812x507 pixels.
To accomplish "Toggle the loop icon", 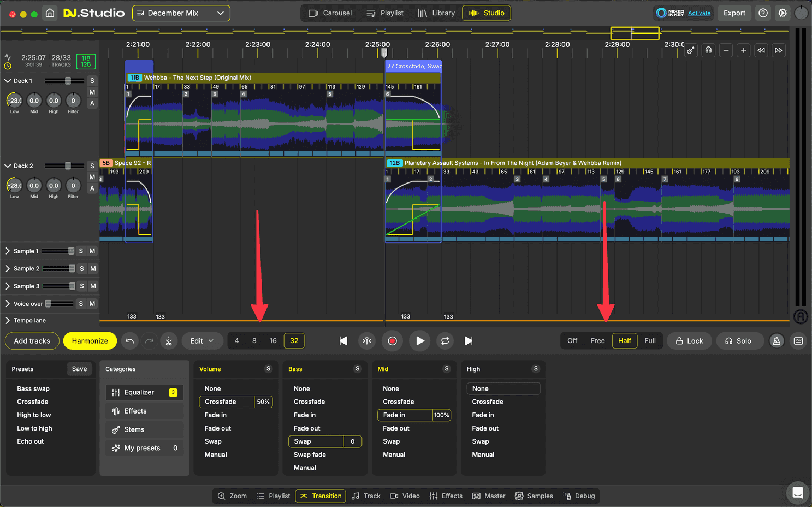I will click(x=445, y=341).
